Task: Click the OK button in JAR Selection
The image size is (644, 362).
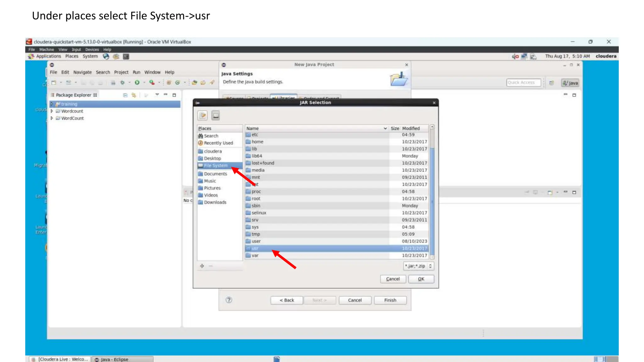Action: 421,279
